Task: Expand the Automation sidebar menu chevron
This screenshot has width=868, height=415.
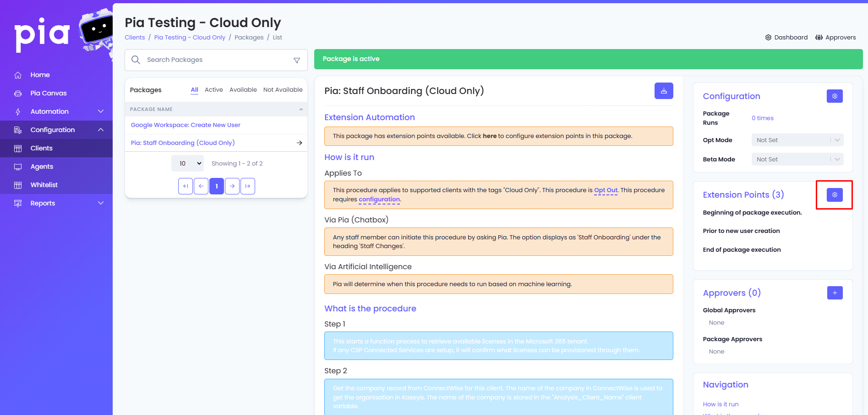Action: (101, 111)
